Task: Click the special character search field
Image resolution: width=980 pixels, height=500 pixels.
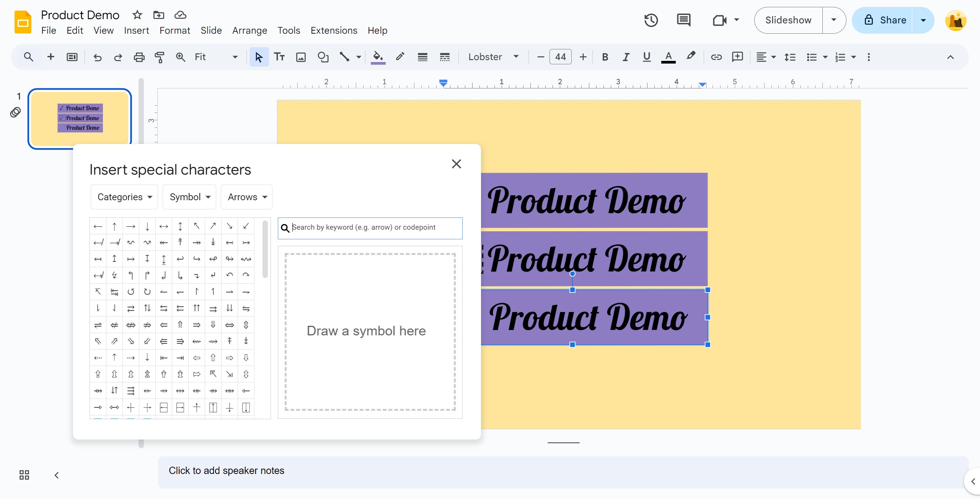Action: tap(370, 228)
